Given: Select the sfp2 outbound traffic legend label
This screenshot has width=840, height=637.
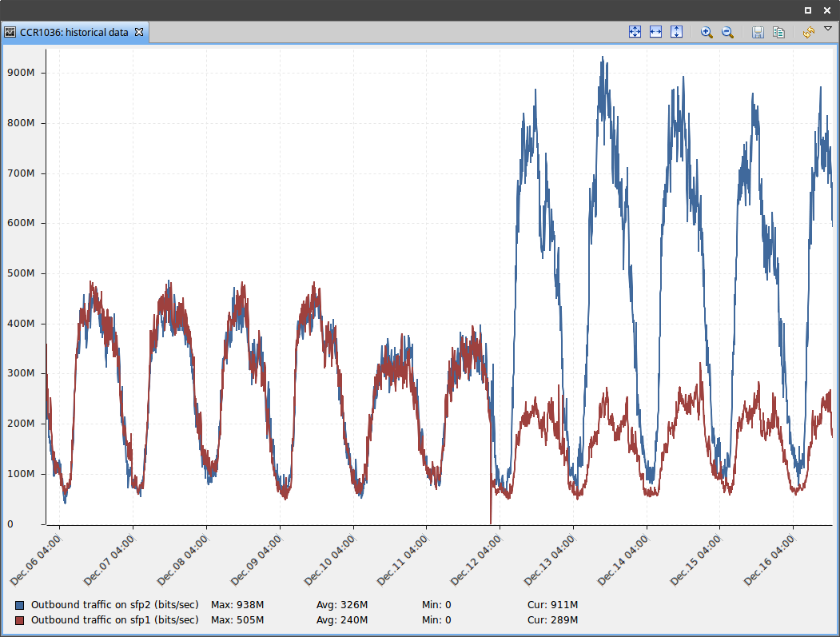Looking at the screenshot, I should (x=114, y=605).
